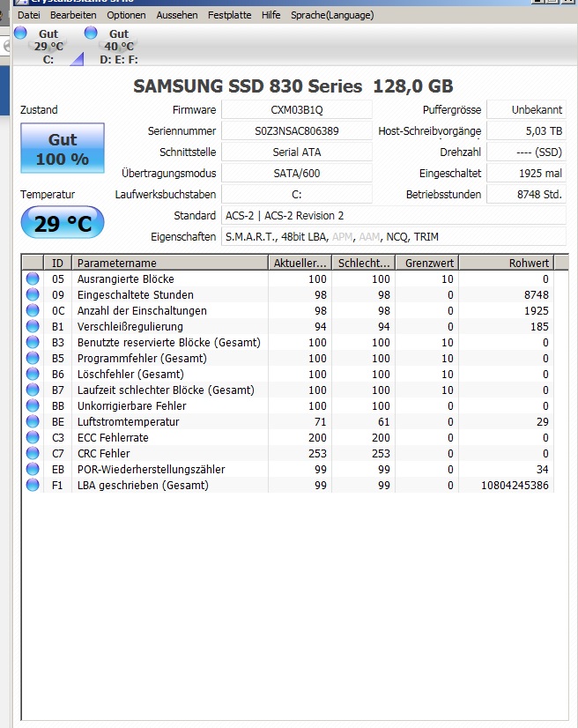Image resolution: width=578 pixels, height=728 pixels.
Task: Click the Laufwerksbuchstaben field C:
Action: click(297, 194)
